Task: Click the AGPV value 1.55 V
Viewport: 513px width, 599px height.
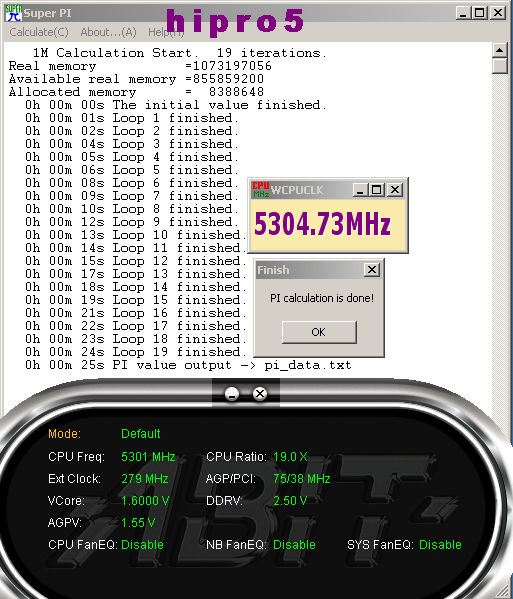Action: pos(138,523)
